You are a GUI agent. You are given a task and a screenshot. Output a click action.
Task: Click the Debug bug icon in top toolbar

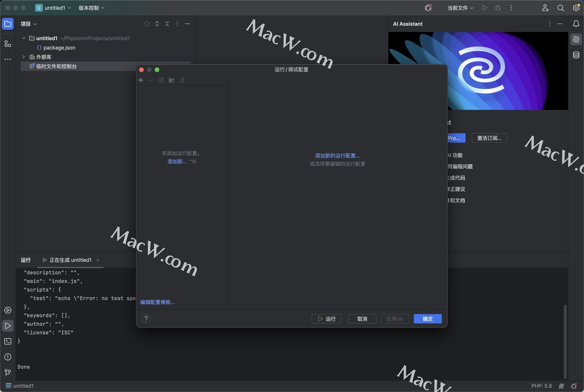pos(498,8)
